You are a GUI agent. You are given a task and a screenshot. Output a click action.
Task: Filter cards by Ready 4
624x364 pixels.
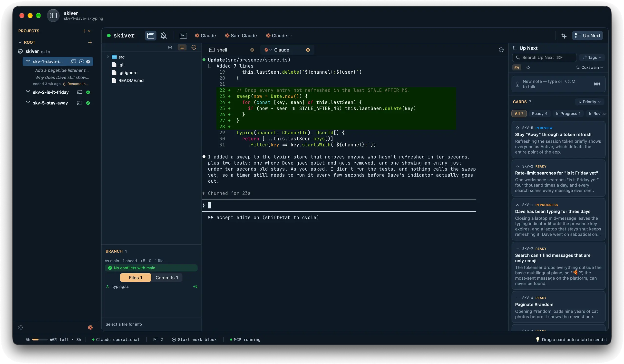pyautogui.click(x=540, y=114)
